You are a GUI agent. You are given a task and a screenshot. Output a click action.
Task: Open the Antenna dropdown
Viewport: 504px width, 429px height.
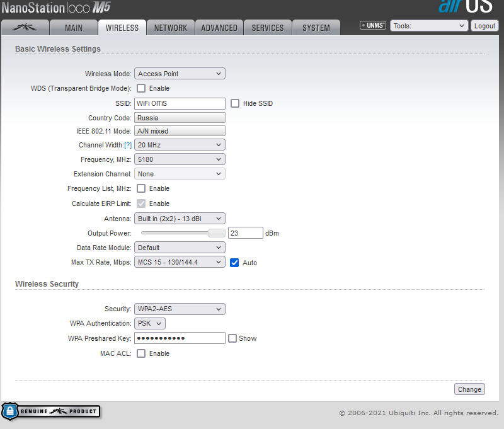point(180,219)
